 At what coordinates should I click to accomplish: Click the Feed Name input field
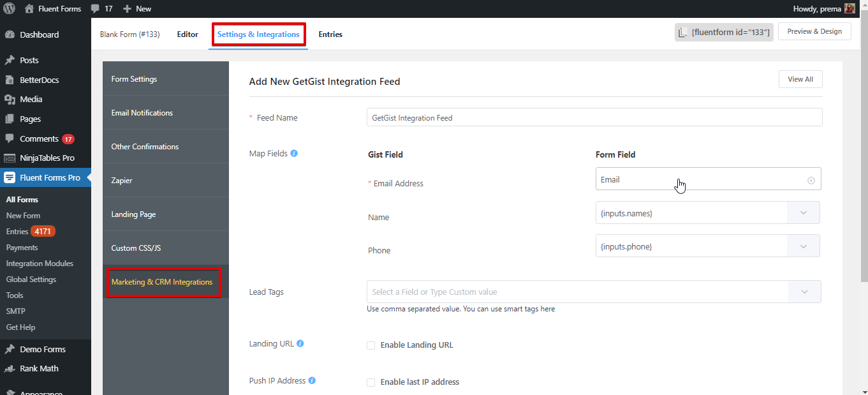click(x=594, y=117)
